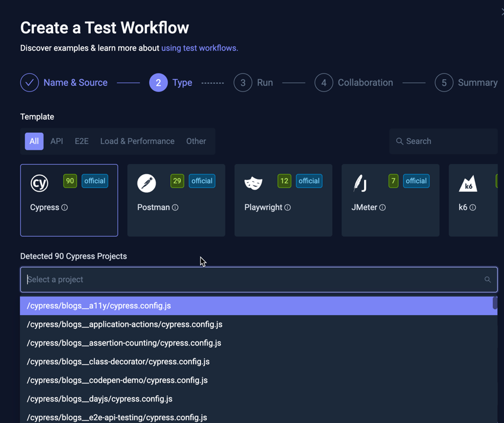Select the blogs__dayjs cypress project
The height and width of the screenshot is (423, 504).
(x=99, y=399)
